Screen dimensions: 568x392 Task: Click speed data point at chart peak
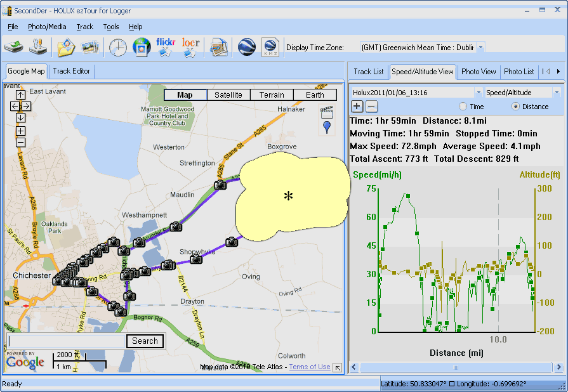tap(408, 196)
